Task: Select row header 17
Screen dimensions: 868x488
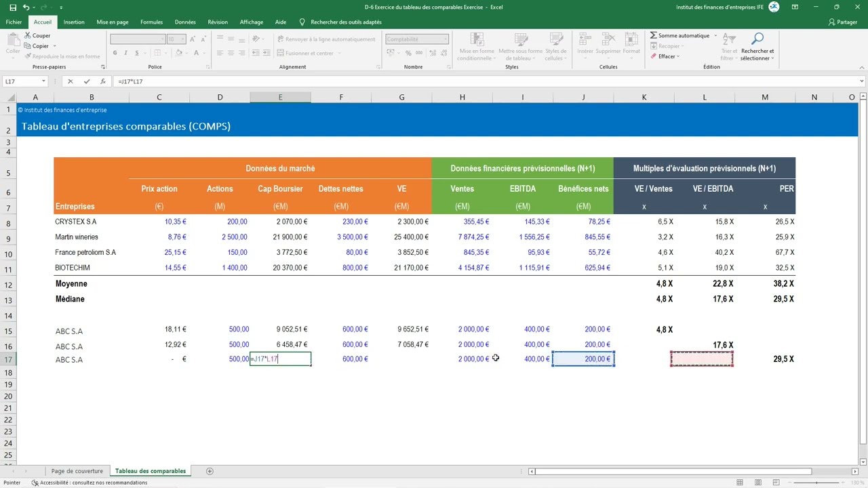Action: [8, 359]
